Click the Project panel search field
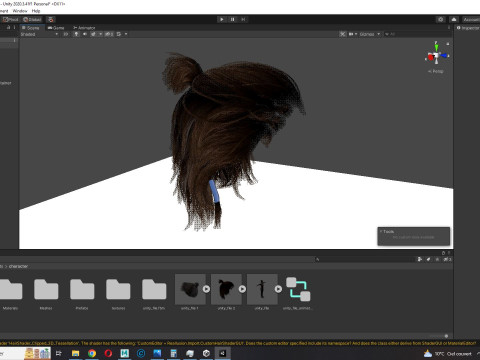 (x=364, y=259)
